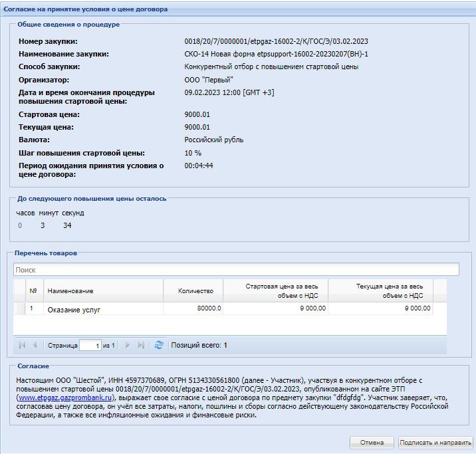Click the Перечень товаров section heading
Viewport: 476px width, 454px height.
(x=45, y=253)
